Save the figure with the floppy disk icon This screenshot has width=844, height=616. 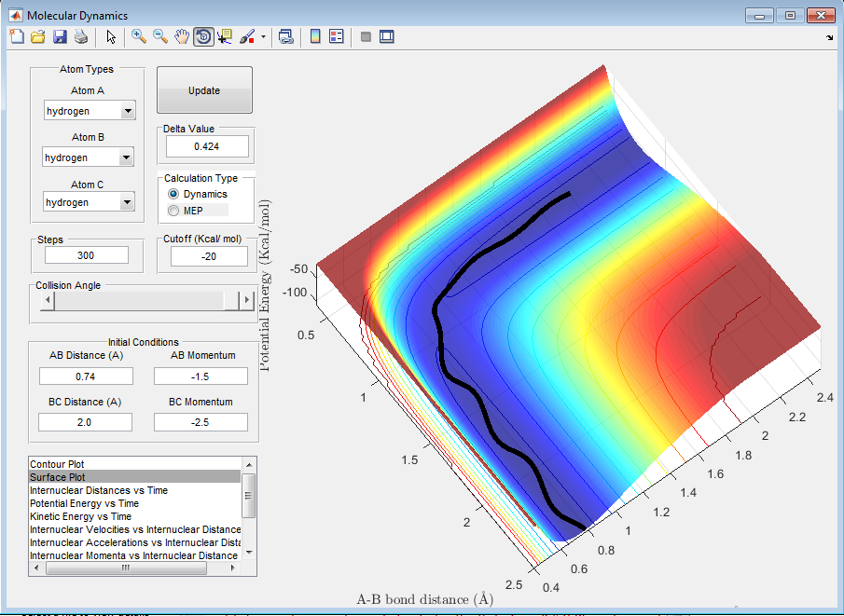[x=59, y=37]
